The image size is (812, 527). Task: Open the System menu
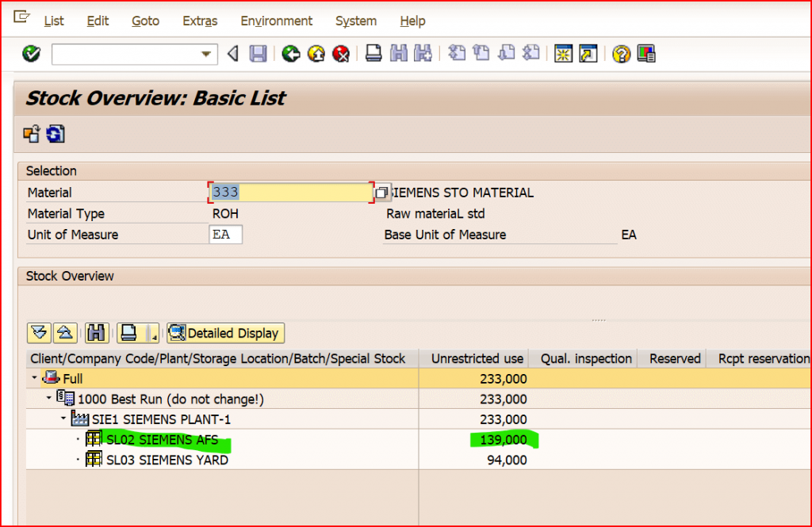point(356,21)
